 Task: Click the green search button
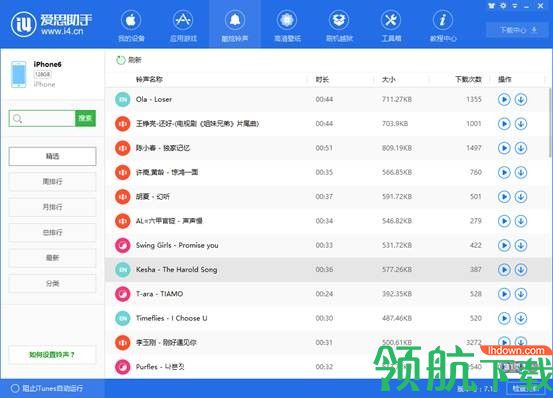coord(85,118)
